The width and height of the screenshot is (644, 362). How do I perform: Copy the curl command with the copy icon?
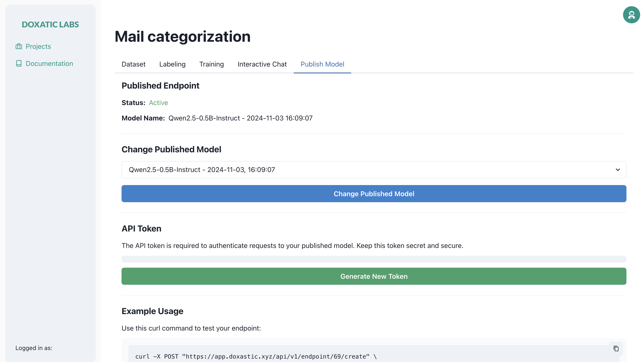(616, 348)
